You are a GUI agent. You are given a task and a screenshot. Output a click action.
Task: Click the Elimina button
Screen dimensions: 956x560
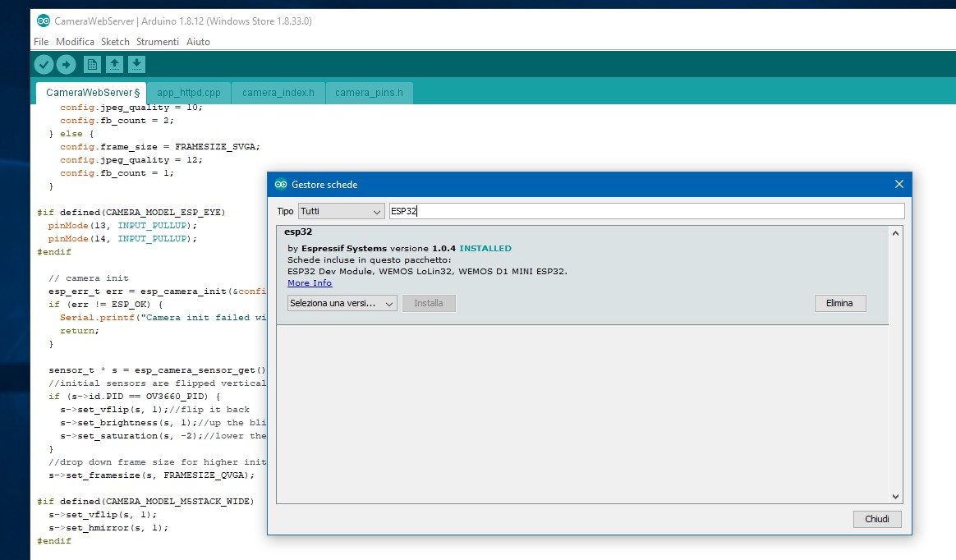pos(839,303)
